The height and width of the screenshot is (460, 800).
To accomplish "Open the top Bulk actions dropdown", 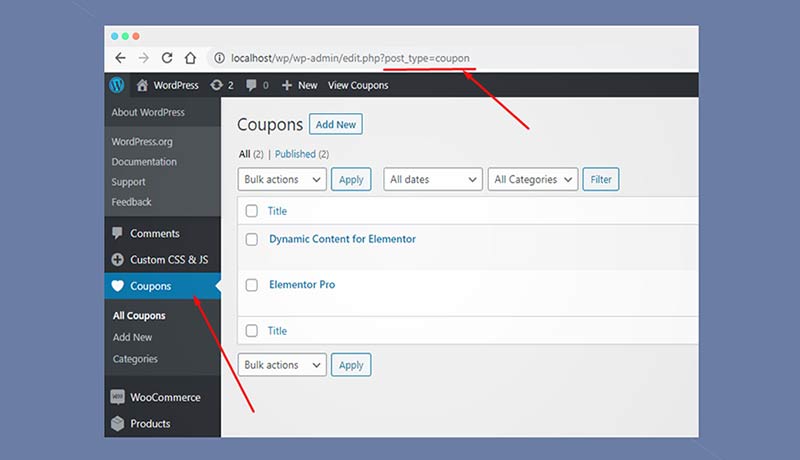I will click(282, 180).
